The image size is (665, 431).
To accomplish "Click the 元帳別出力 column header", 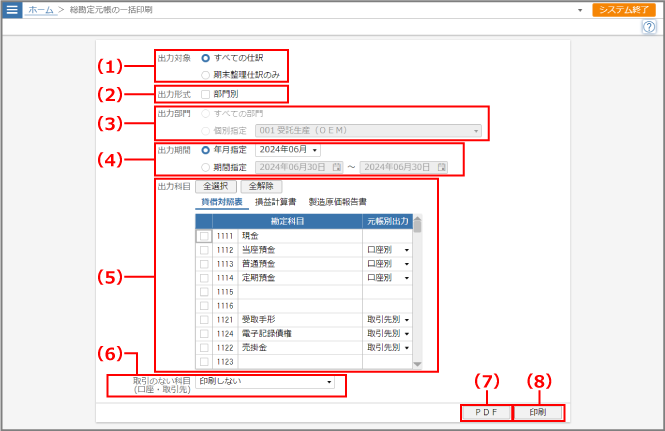I will [x=388, y=221].
